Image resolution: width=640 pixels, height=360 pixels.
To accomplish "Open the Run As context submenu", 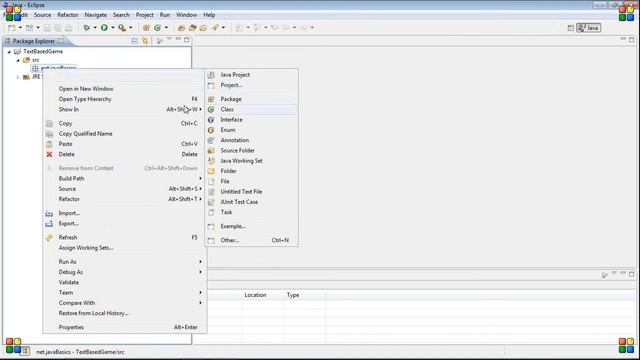I will pyautogui.click(x=124, y=262).
